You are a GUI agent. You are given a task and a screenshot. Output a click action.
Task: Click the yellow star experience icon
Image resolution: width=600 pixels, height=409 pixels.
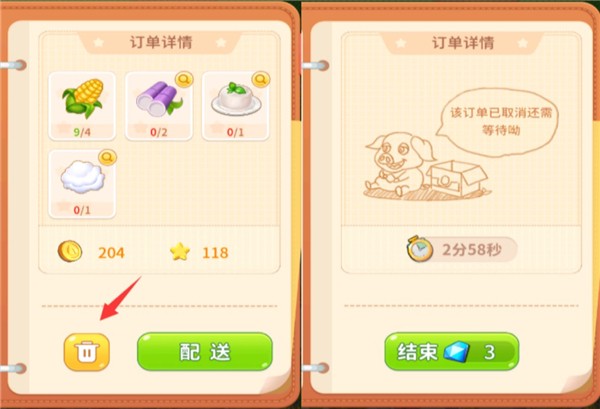(x=180, y=251)
